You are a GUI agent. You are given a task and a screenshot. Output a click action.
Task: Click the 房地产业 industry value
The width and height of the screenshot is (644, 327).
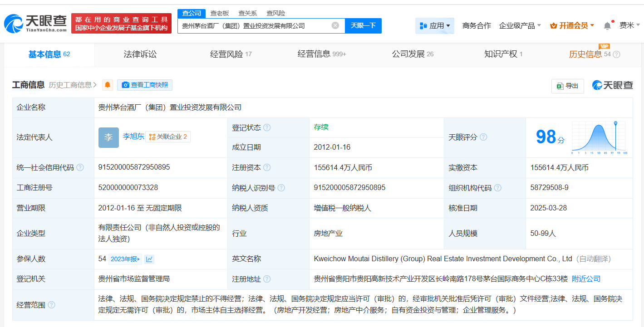(328, 234)
